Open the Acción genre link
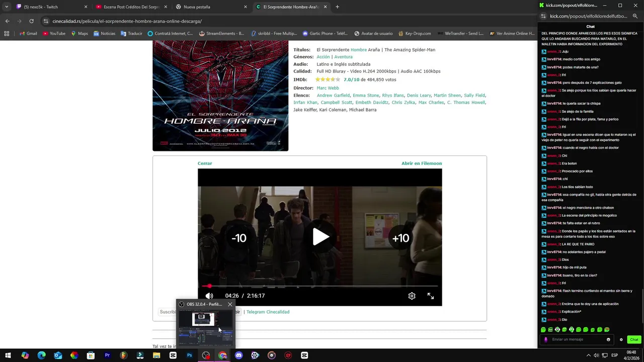Screen dimensions: 644x362 point(323,57)
